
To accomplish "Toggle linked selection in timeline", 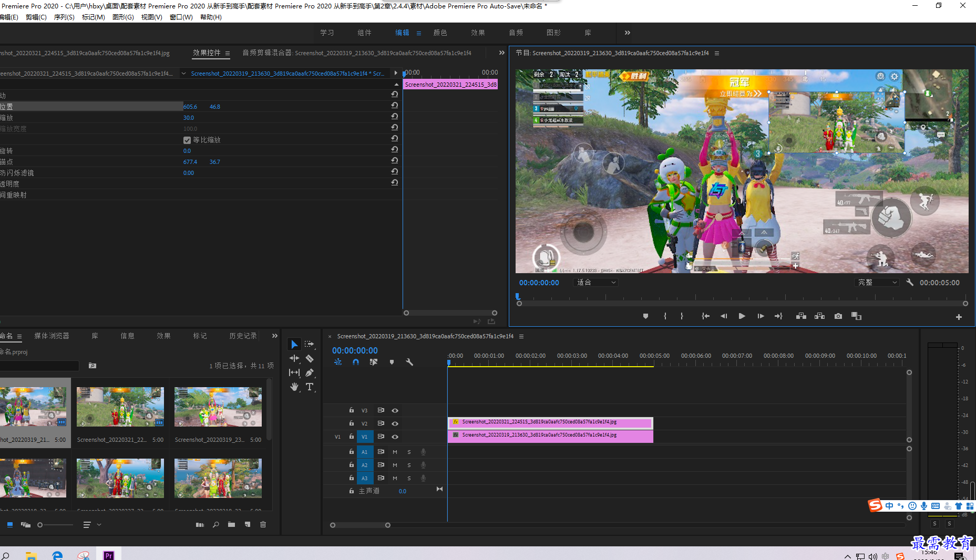I will [374, 362].
